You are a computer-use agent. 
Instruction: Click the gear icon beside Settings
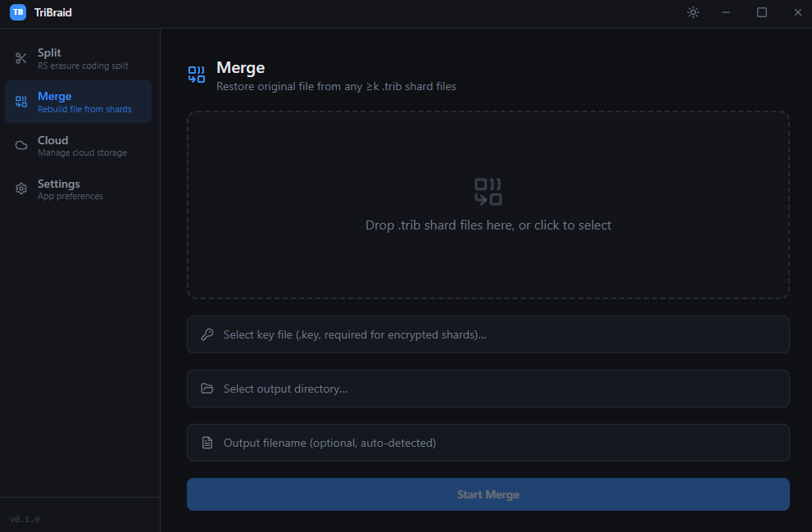click(x=21, y=189)
